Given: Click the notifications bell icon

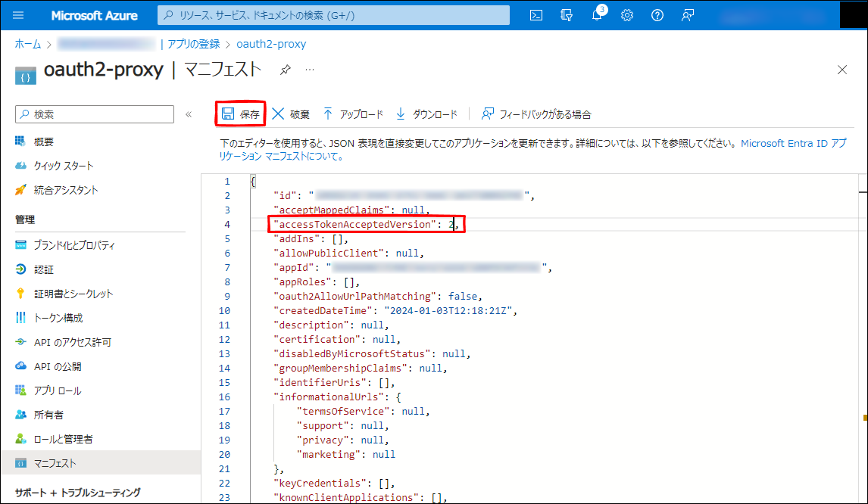Looking at the screenshot, I should coord(597,15).
